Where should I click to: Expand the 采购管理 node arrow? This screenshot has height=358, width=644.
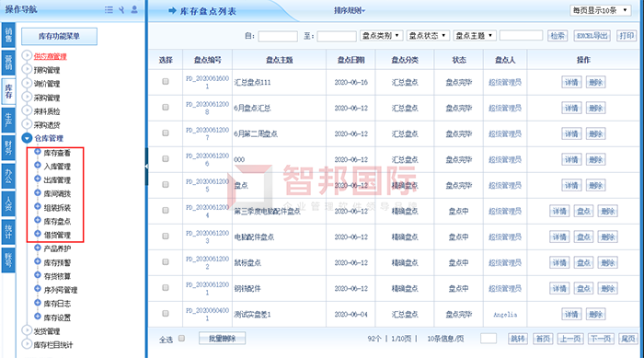point(27,97)
